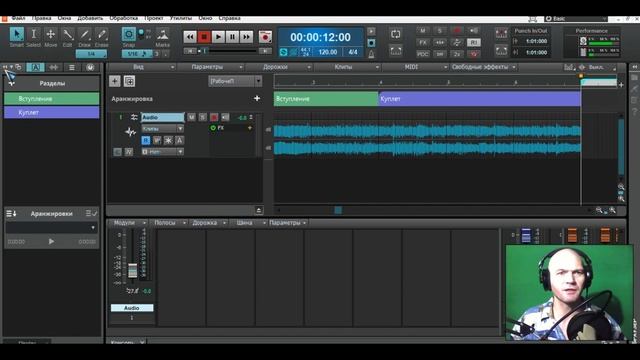Click the horizontal timeline scrollbar thumb
The height and width of the screenshot is (360, 640).
coord(338,210)
